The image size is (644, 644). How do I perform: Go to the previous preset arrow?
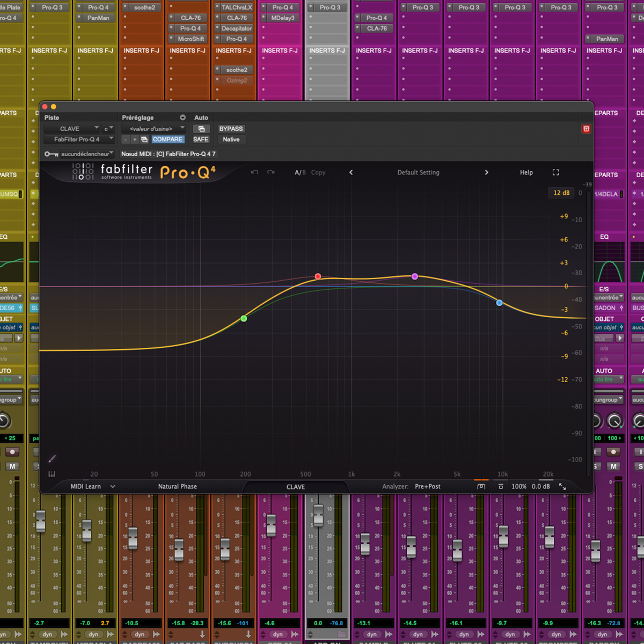coord(351,172)
